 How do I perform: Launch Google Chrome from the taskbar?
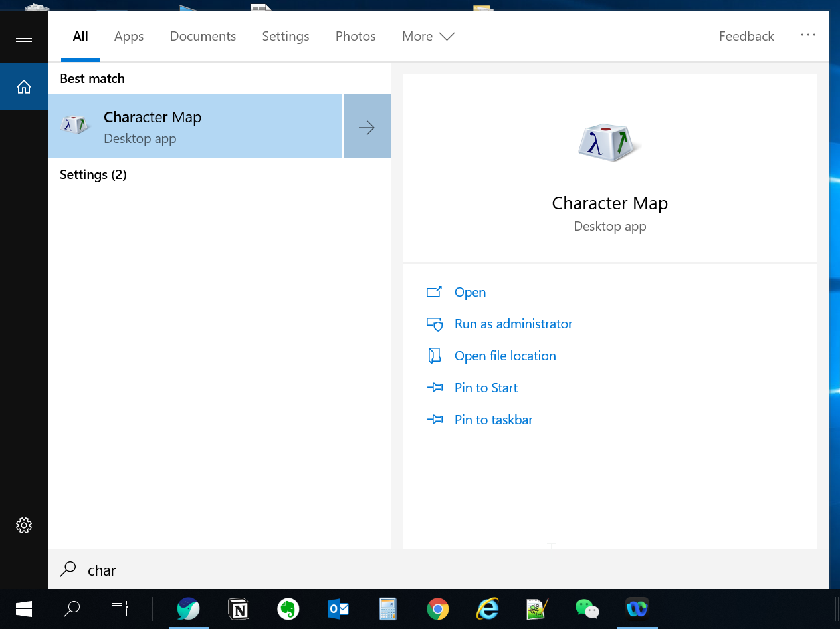(x=438, y=609)
